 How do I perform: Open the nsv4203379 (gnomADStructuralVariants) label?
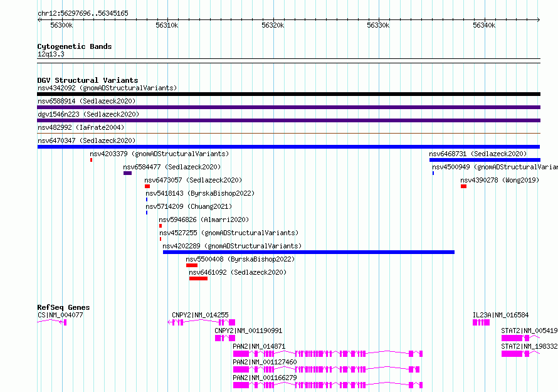[x=159, y=154]
